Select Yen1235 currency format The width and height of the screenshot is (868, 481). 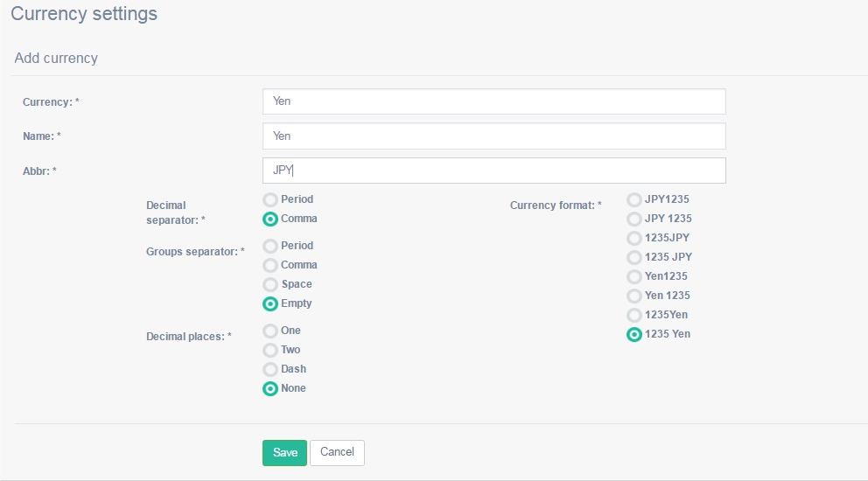click(x=633, y=276)
